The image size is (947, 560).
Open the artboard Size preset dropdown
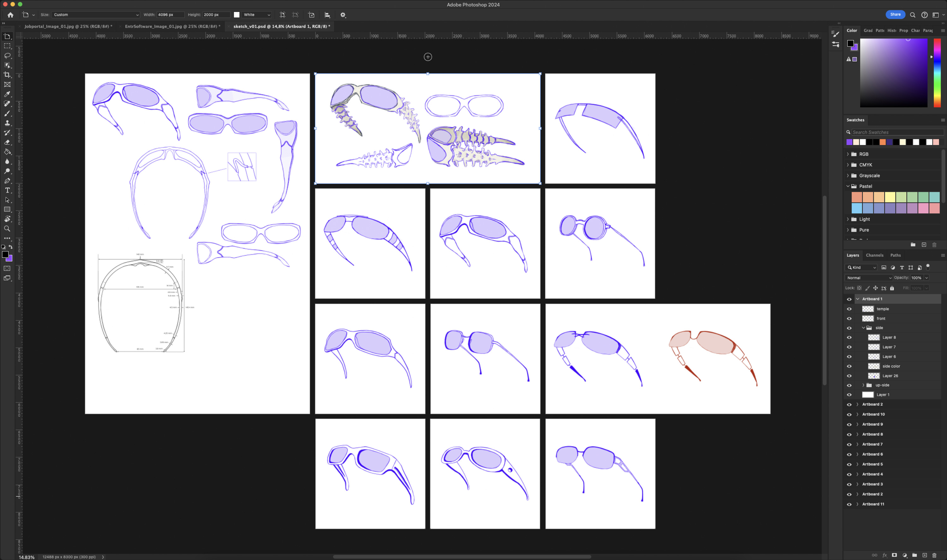coord(96,15)
